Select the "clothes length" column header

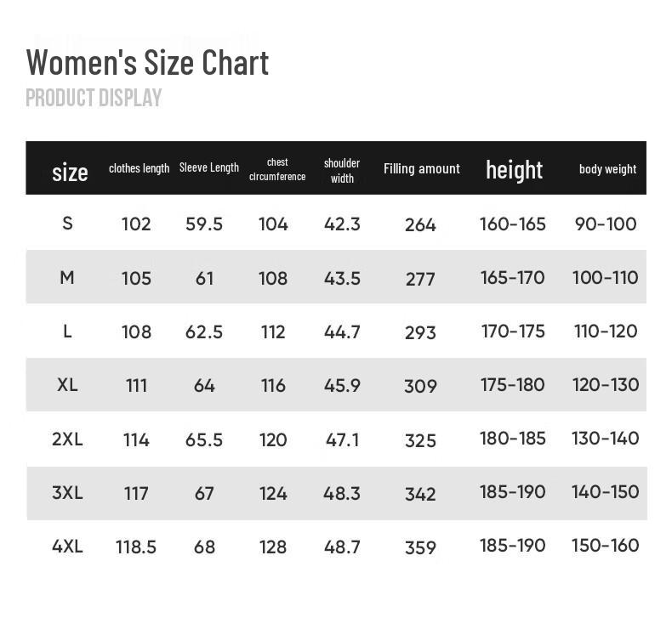click(139, 168)
